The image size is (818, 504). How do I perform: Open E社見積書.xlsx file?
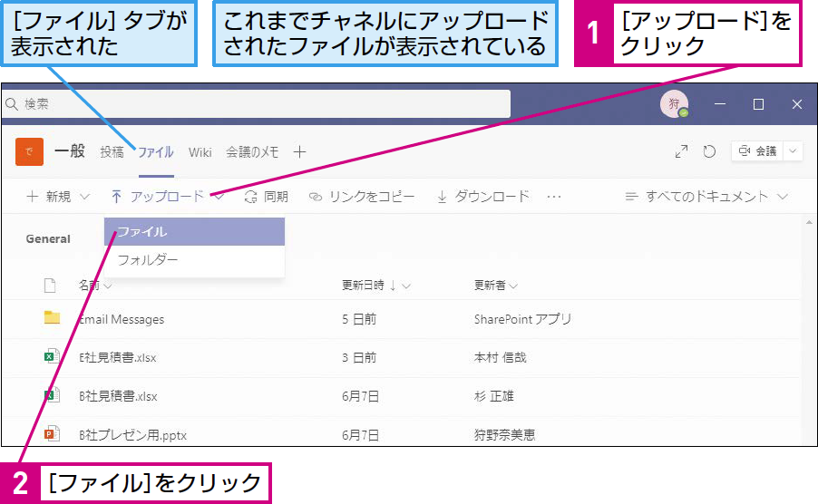117,357
